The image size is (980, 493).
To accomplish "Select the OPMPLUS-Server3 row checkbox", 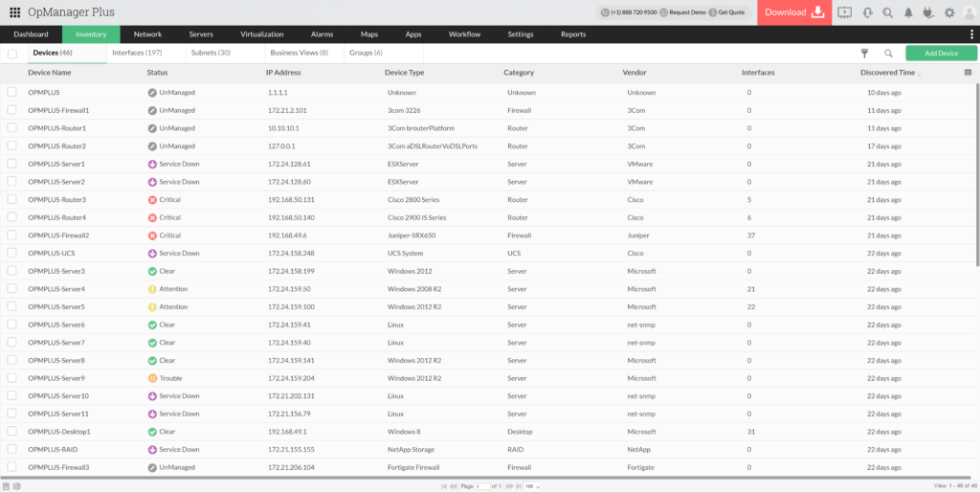I will [12, 271].
